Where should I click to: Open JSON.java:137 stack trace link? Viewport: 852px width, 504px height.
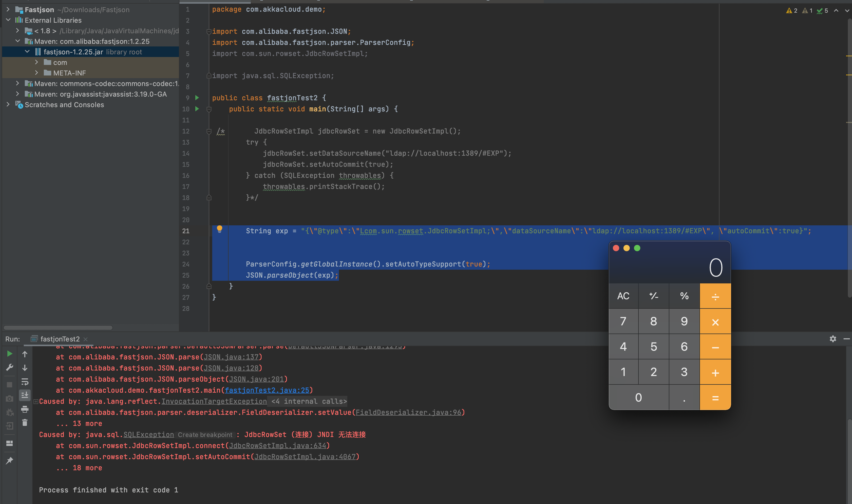(231, 357)
